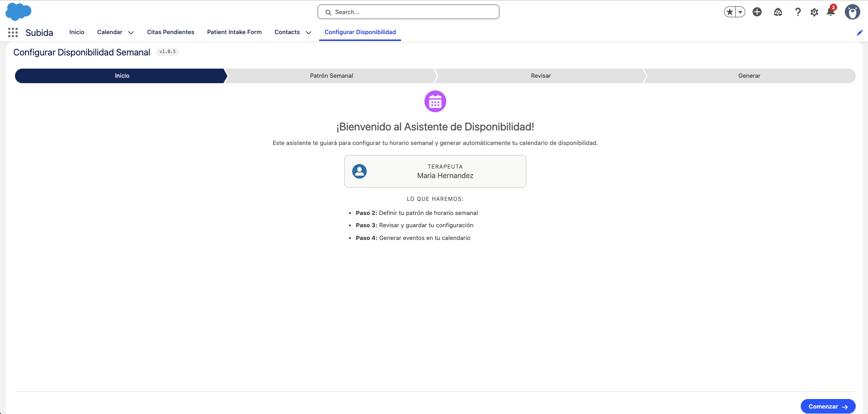Click the LO QUE HAREMOS label
Image resolution: width=868 pixels, height=414 pixels.
[435, 199]
